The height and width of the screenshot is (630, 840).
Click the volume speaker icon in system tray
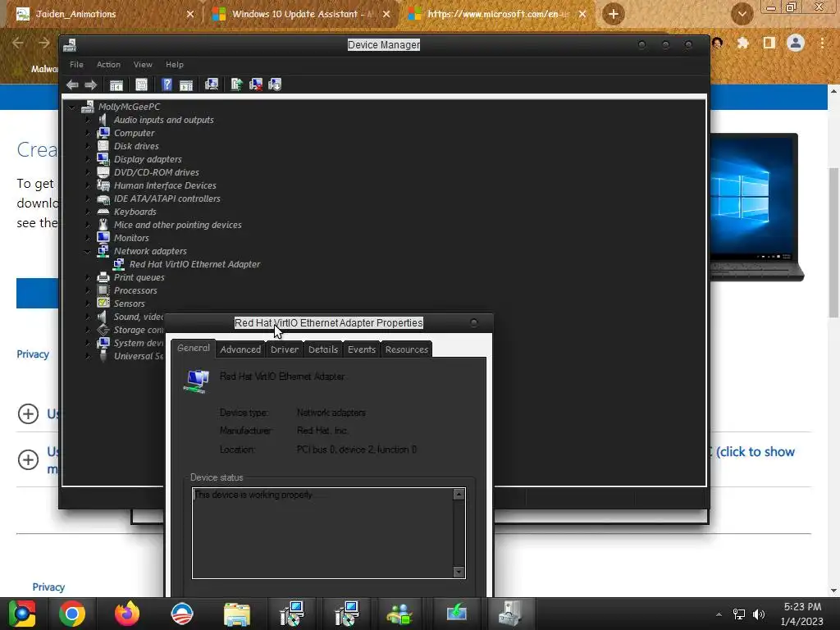(x=759, y=614)
